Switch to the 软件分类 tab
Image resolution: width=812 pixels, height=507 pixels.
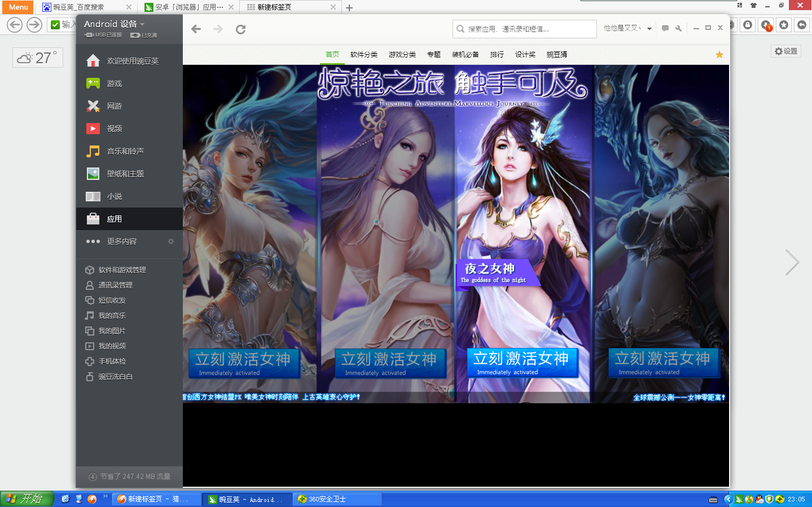coord(363,55)
